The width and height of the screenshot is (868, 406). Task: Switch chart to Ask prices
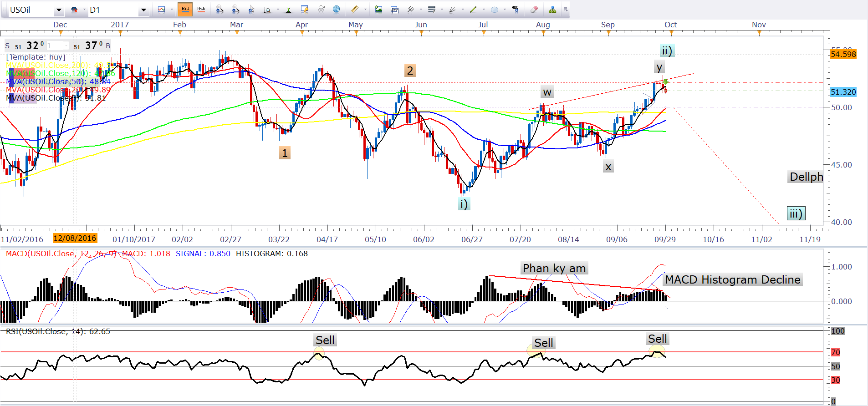(201, 9)
